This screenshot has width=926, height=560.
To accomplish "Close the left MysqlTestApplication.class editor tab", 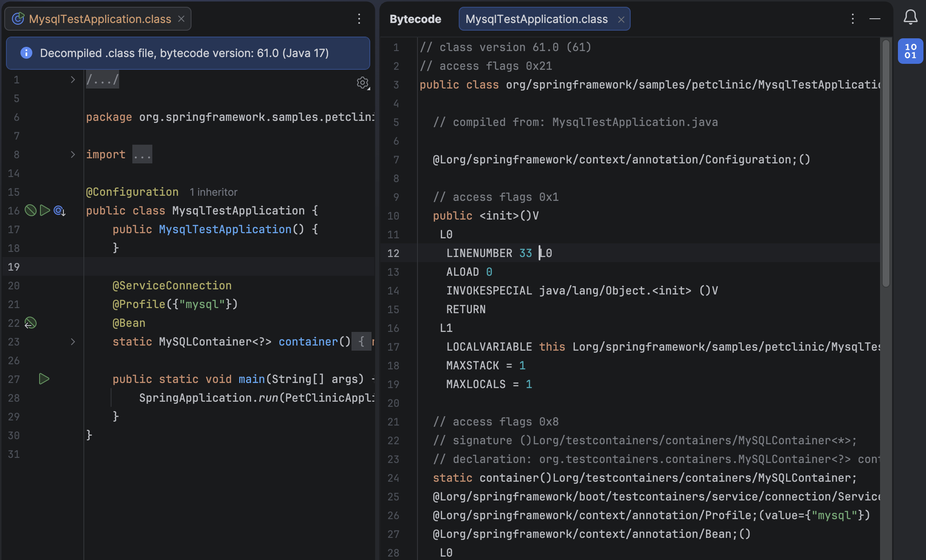I will click(181, 19).
